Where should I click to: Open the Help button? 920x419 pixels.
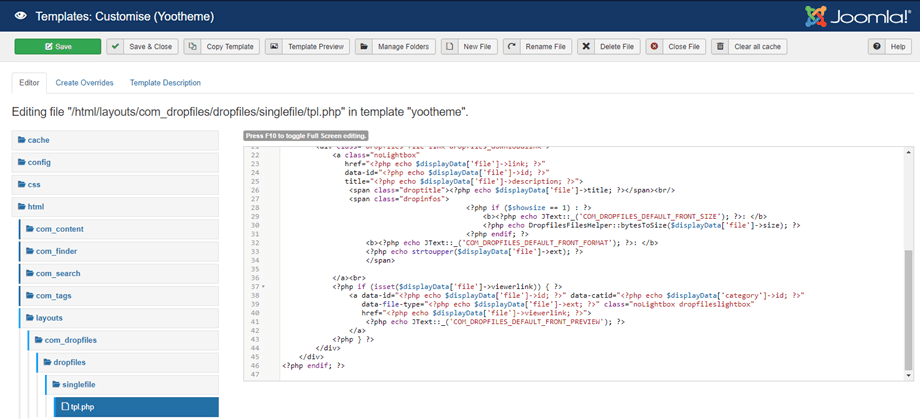pos(889,47)
